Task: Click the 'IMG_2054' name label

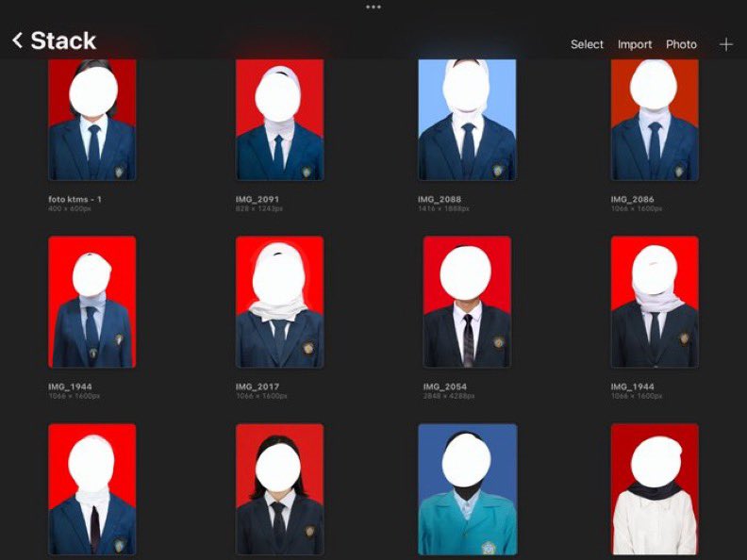Action: (x=445, y=387)
